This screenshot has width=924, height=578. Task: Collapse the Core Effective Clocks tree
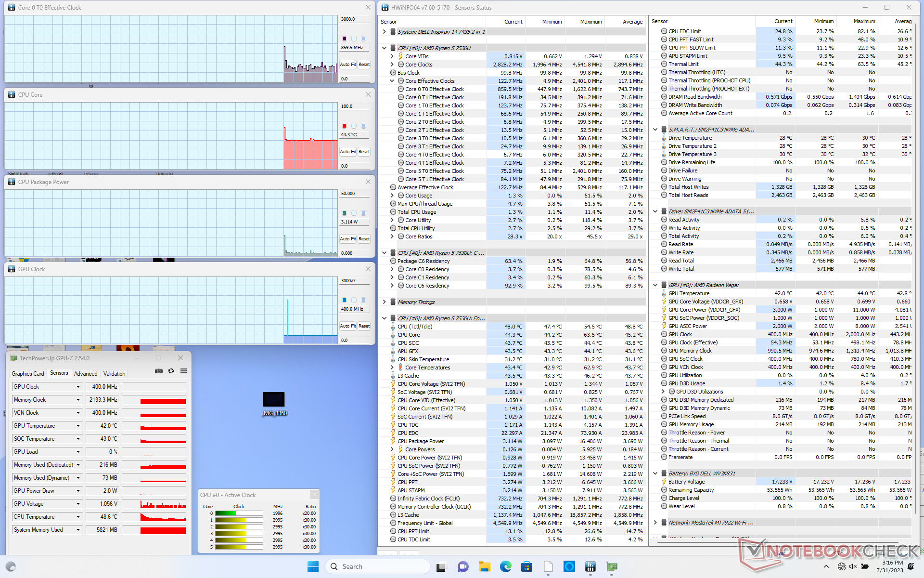point(392,81)
